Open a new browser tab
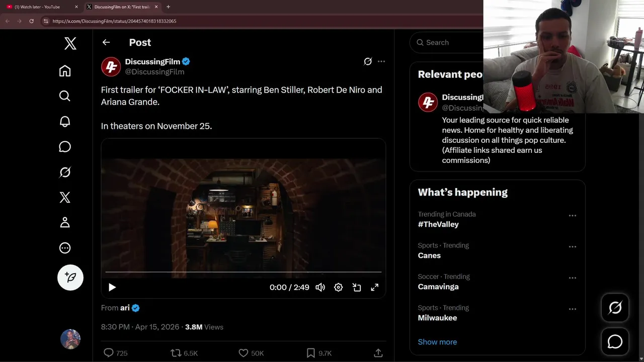Screen dimensions: 644x362 [x=168, y=7]
